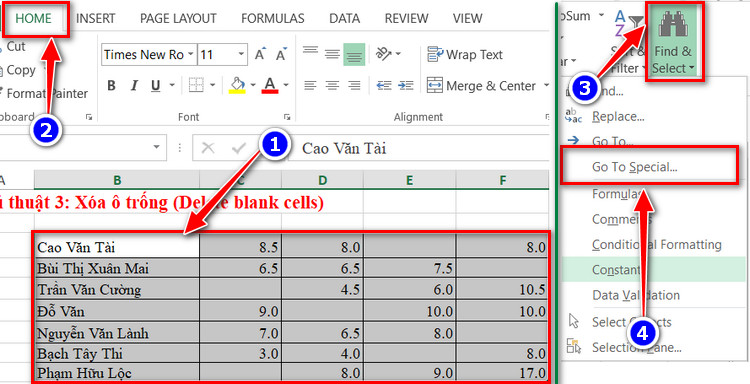
Task: Open the Find & Select button
Action: click(x=675, y=40)
